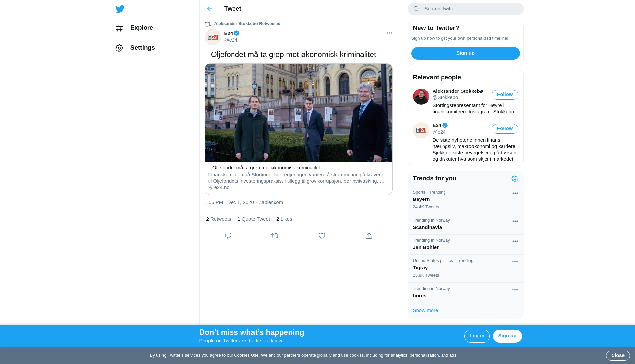
Task: Click the blue verified badge next to E24 in Relevant people
Action: [445, 126]
